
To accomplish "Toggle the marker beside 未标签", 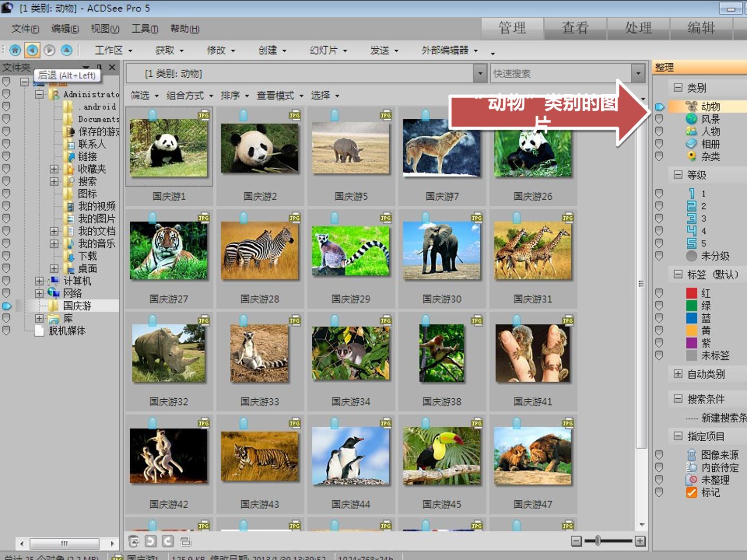I will click(x=659, y=355).
